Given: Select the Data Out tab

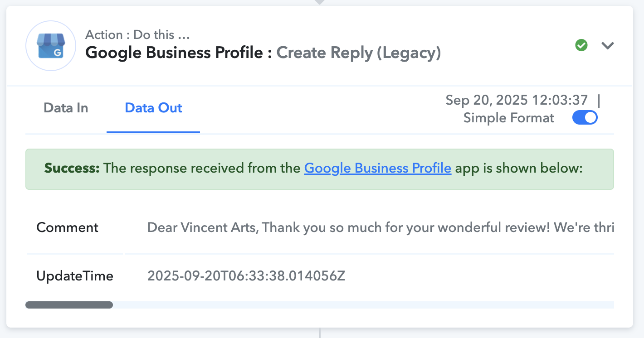Looking at the screenshot, I should (x=153, y=108).
